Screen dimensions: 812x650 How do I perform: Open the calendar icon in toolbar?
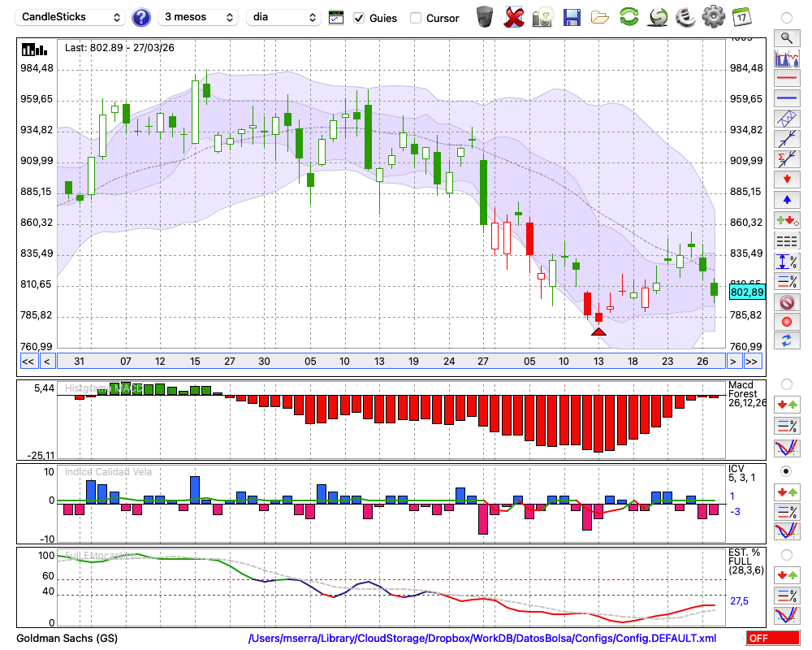[x=741, y=16]
